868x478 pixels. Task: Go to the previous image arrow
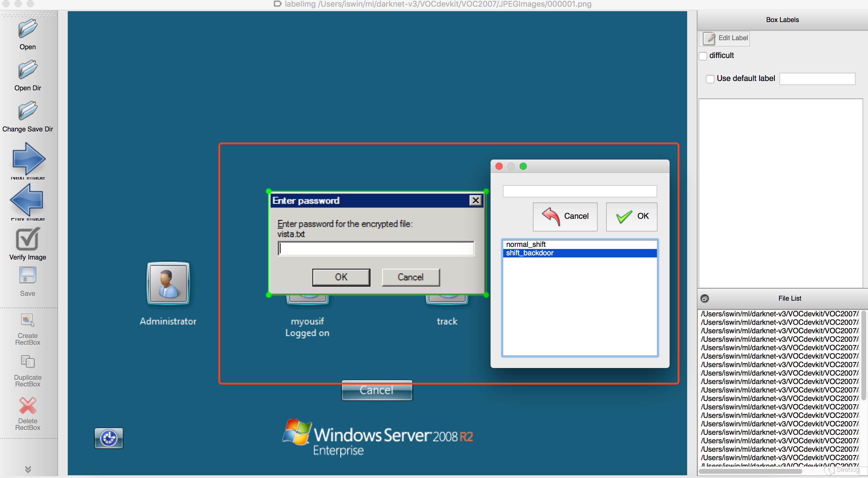(x=27, y=200)
